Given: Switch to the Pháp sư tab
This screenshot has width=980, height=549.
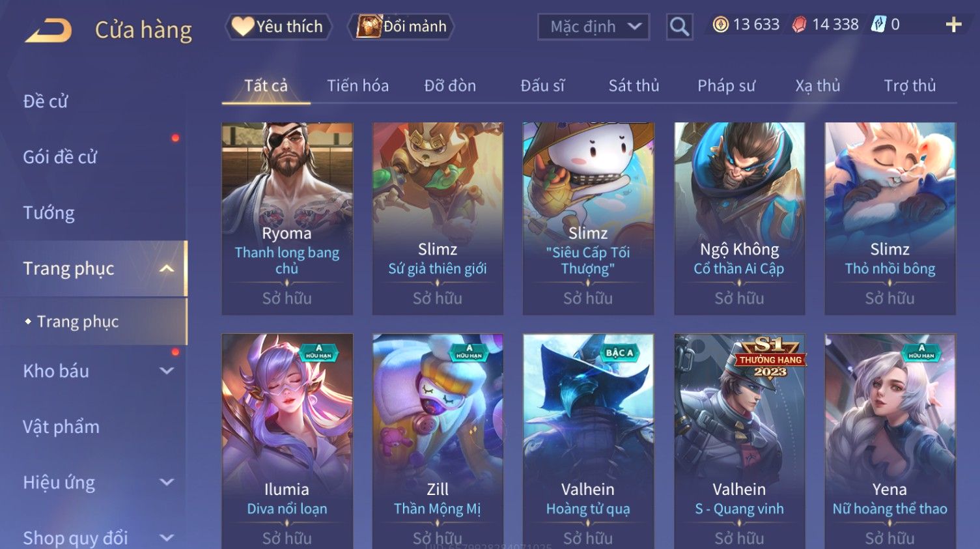Looking at the screenshot, I should click(726, 85).
